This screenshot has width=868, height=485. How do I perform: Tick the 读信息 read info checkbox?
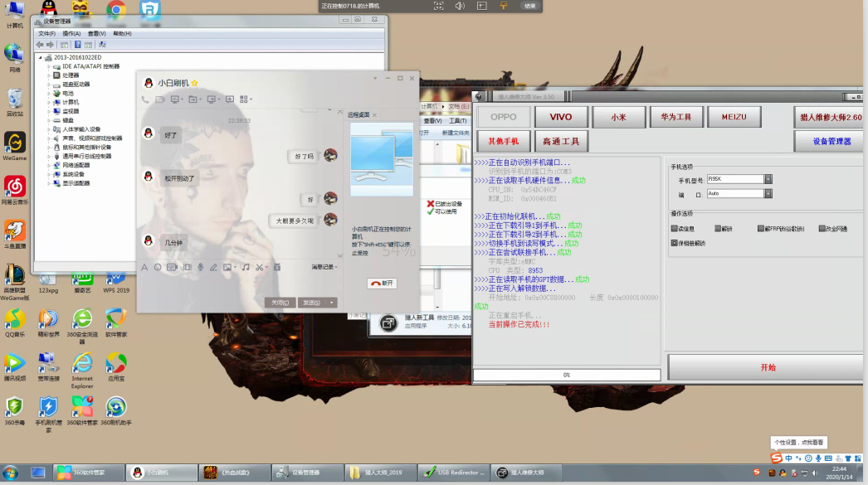[675, 228]
